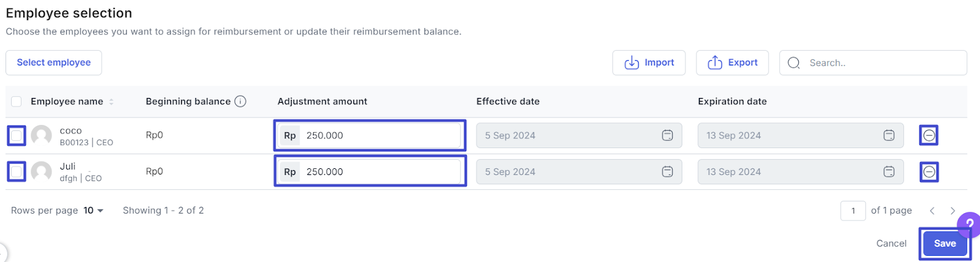Image resolution: width=980 pixels, height=262 pixels.
Task: Tick the checkbox next to coco
Action: pyautogui.click(x=17, y=135)
